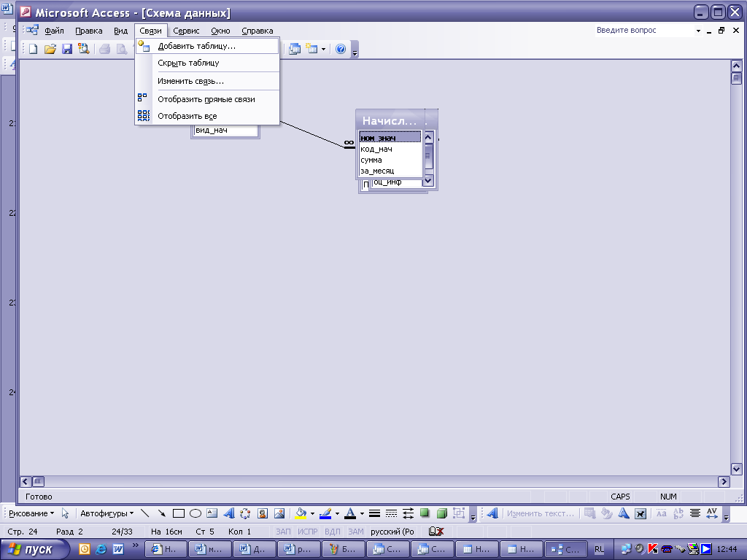Click the file search toolbar icon
Viewport: 747px width, 560px height.
(x=84, y=49)
